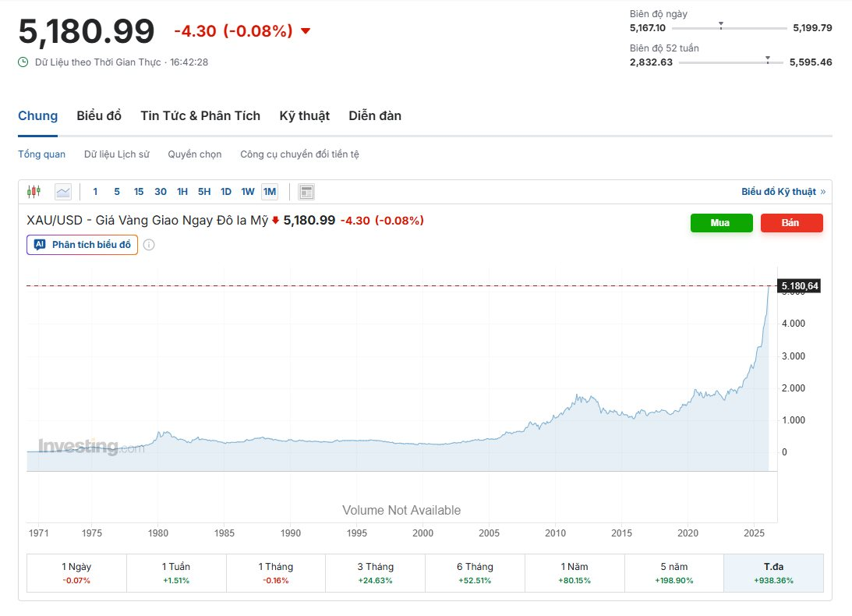Switch to the Kỹ thuật tab

(x=304, y=116)
